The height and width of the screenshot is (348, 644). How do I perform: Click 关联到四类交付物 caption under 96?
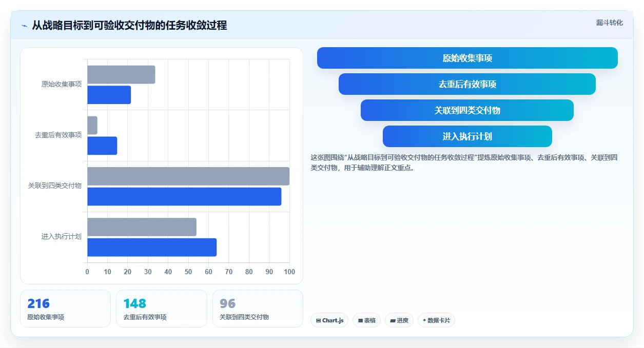[x=244, y=317]
